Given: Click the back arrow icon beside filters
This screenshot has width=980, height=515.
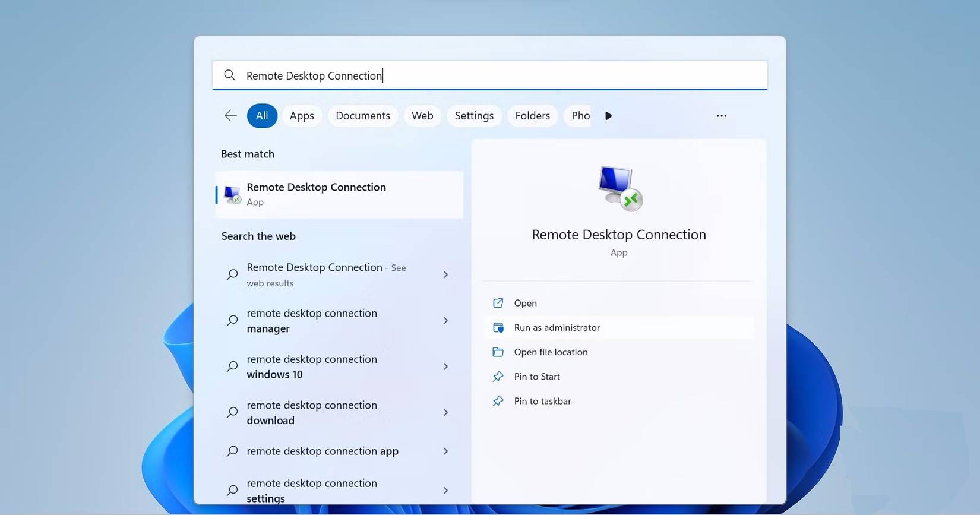Looking at the screenshot, I should 230,116.
